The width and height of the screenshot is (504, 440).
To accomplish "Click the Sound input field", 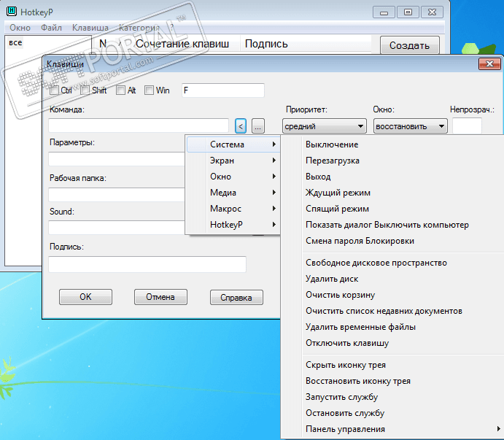I will tap(117, 228).
